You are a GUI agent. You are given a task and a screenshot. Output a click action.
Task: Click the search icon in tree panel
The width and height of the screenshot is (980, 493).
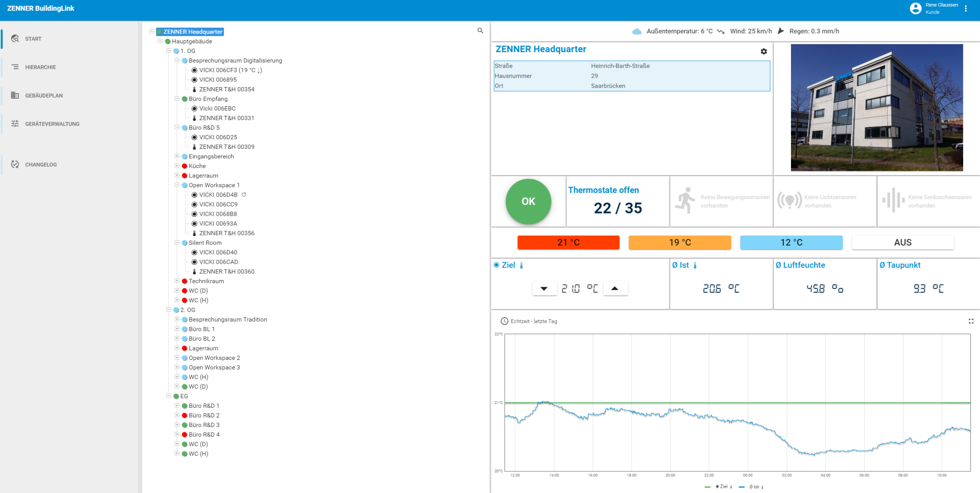[480, 31]
